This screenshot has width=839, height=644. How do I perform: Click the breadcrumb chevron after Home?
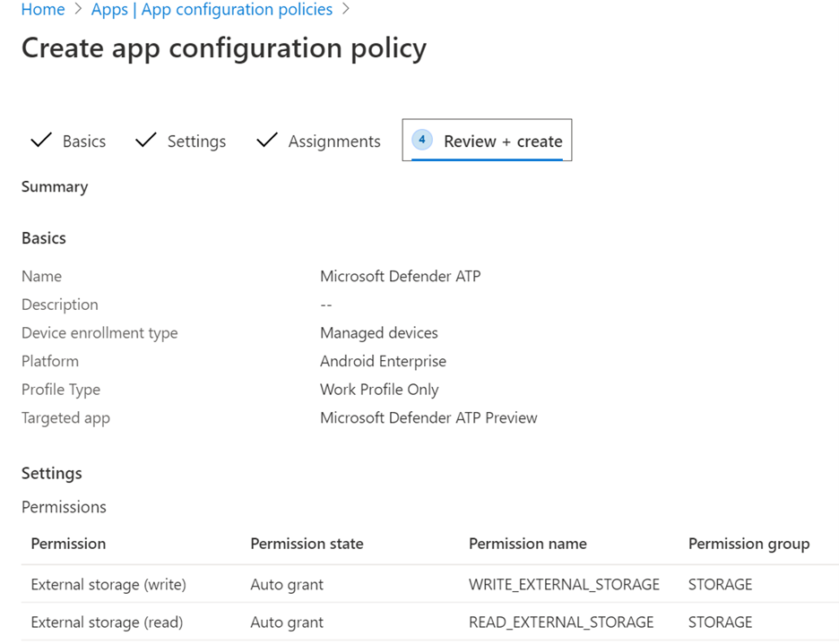pyautogui.click(x=78, y=10)
